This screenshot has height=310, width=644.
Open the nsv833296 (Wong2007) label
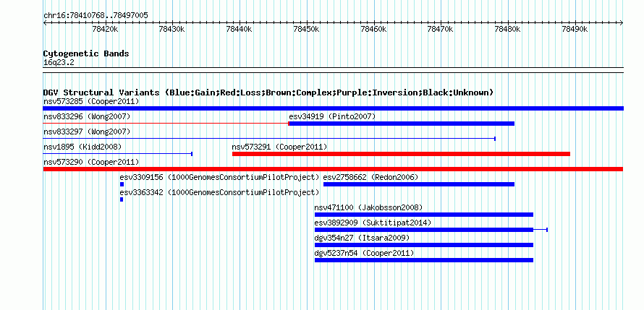87,116
